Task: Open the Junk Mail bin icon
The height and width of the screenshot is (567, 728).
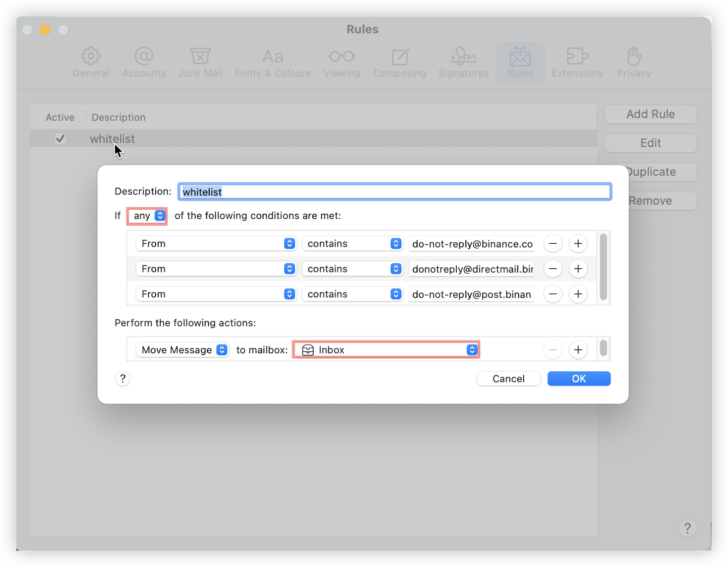Action: 200,56
